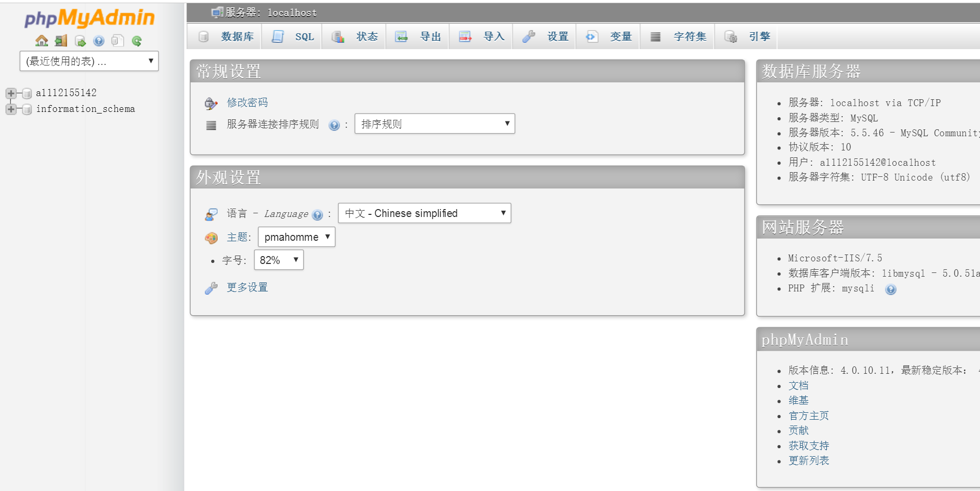Click the phpMyAdmin logo
Screen dimensions: 980x491
pyautogui.click(x=89, y=18)
